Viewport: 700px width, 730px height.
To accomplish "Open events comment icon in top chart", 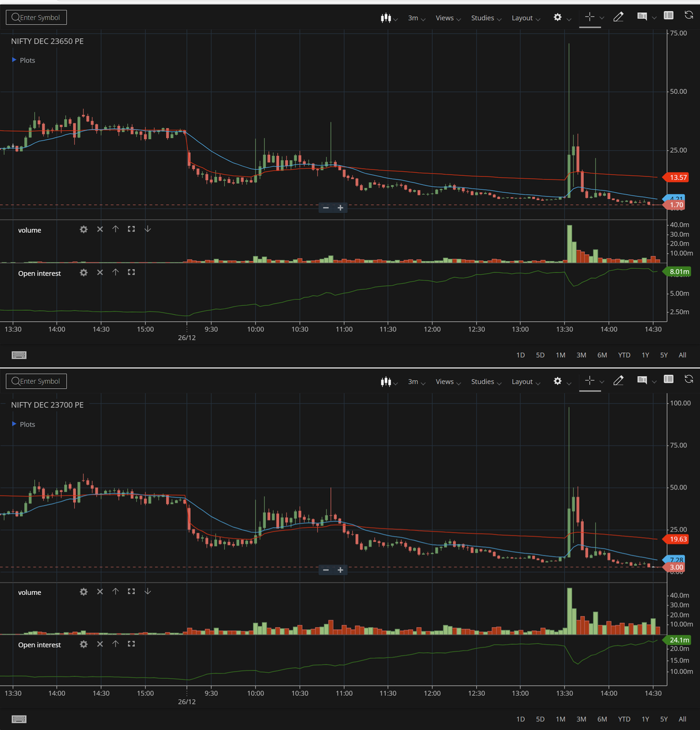I will 642,16.
